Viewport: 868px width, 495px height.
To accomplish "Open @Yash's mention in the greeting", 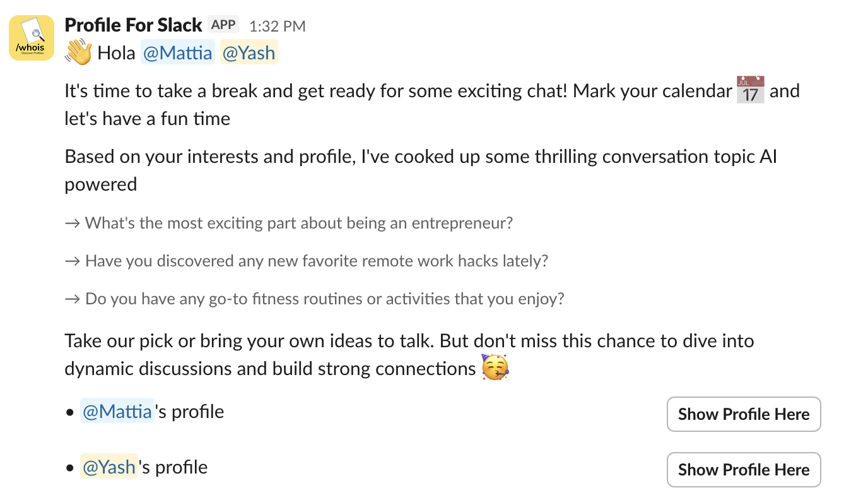I will [x=249, y=52].
